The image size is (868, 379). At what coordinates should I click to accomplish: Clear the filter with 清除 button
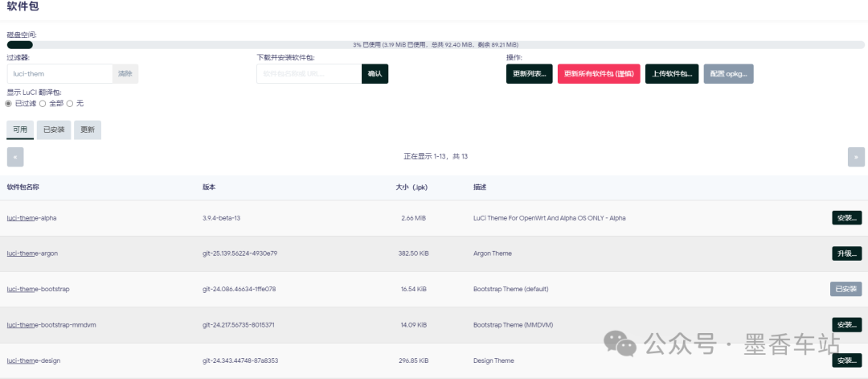(x=125, y=74)
